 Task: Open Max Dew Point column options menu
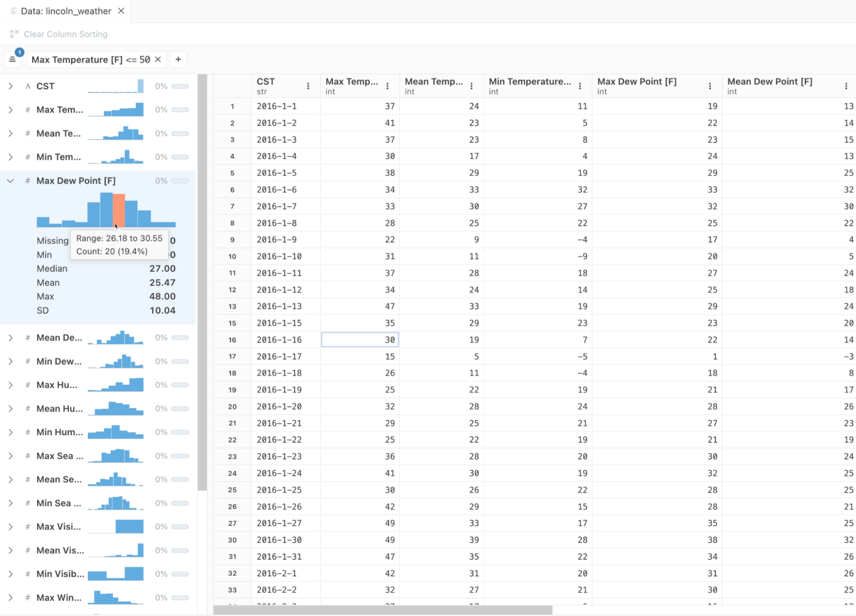[x=710, y=86]
